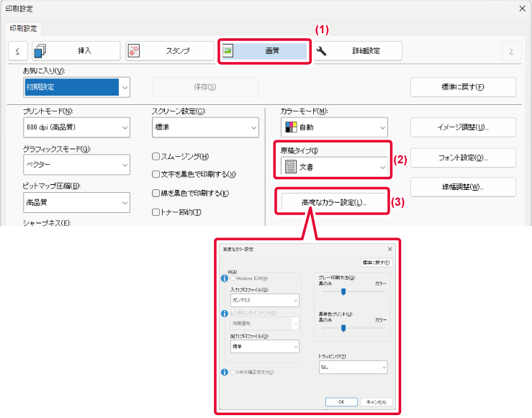Click the 高度なカラー設定 button

coord(334,203)
